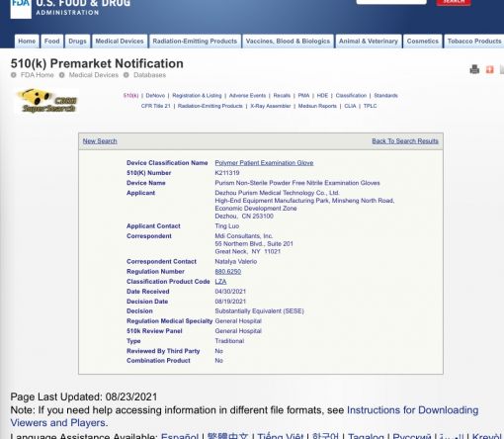Open the Medical Devices tab
The width and height of the screenshot is (504, 439).
[x=120, y=42]
